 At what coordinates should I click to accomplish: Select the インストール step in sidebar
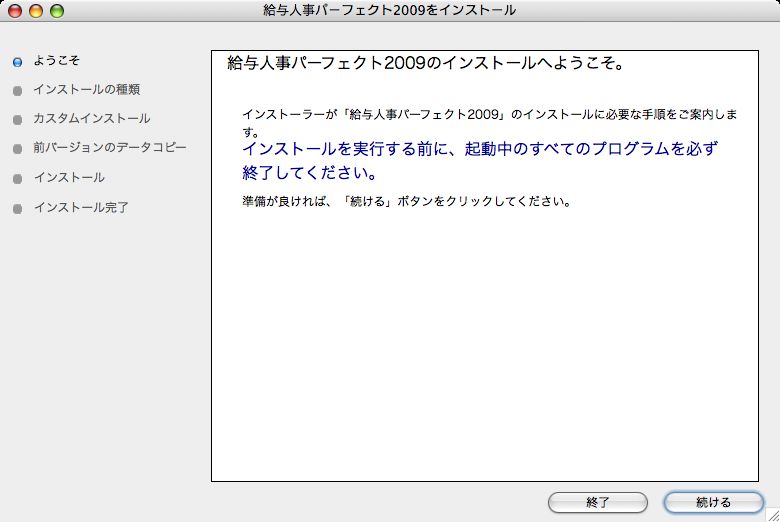coord(69,178)
